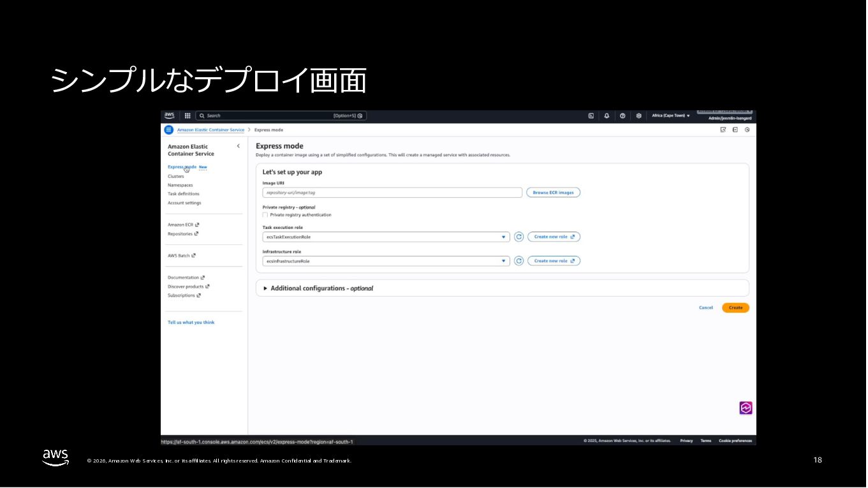This screenshot has width=868, height=488.
Task: Click the AWS logo in slide footer
Action: click(55, 457)
